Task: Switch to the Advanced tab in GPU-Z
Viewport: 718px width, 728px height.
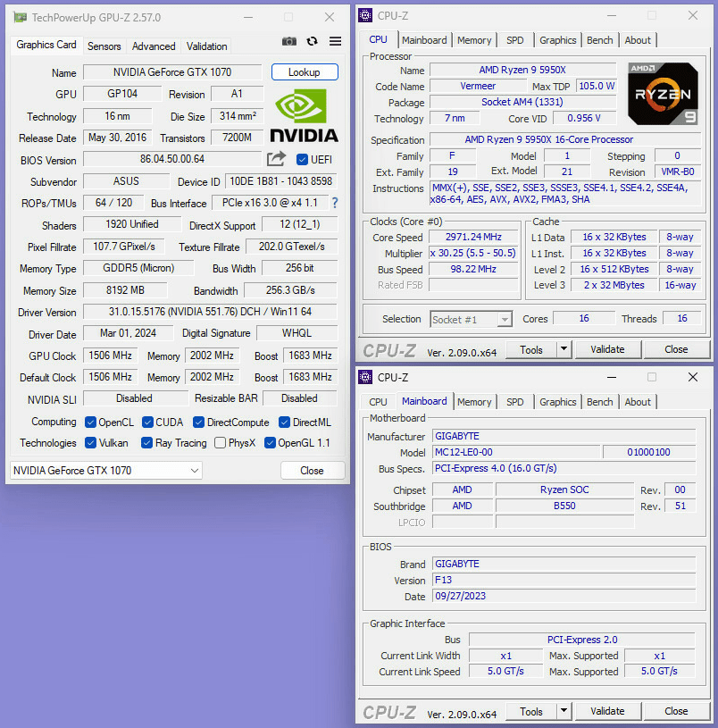Action: pyautogui.click(x=154, y=46)
